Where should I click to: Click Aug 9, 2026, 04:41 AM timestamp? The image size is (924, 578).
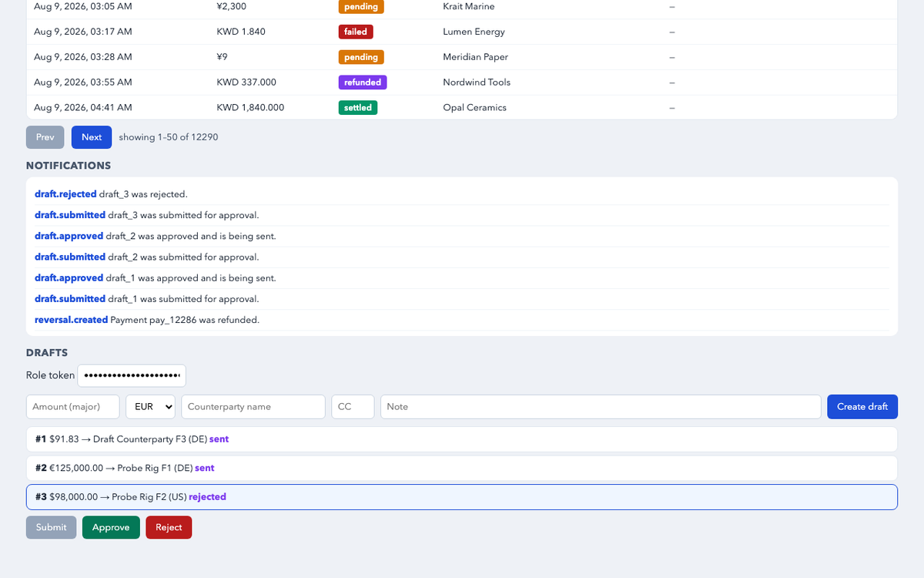point(83,108)
